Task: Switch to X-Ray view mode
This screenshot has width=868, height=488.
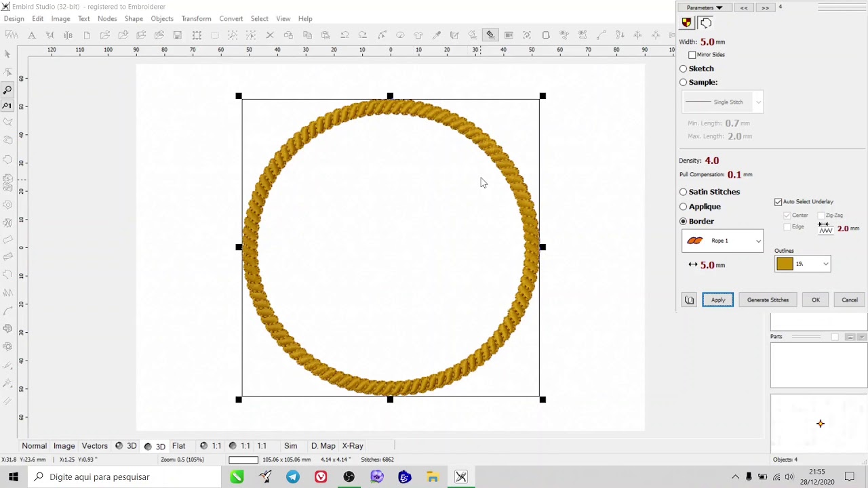Action: 353,446
